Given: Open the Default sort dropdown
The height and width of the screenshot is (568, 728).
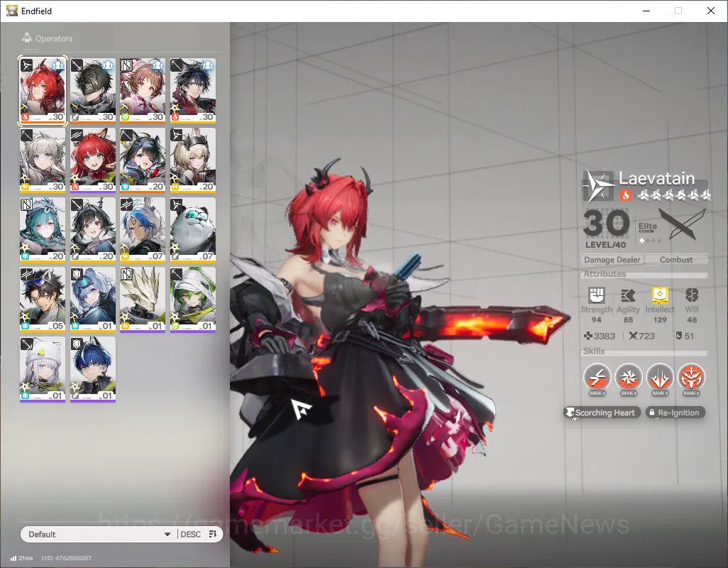Looking at the screenshot, I should 99,534.
